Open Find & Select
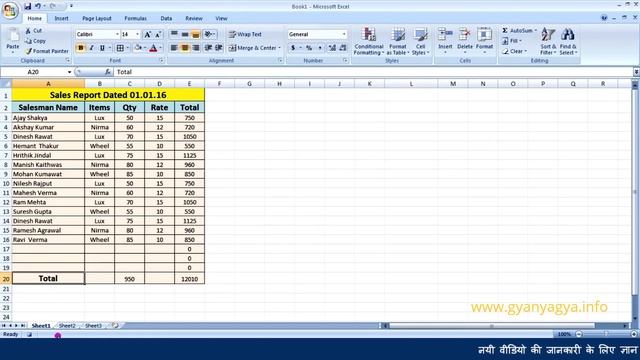The height and width of the screenshot is (360, 640). [567, 41]
